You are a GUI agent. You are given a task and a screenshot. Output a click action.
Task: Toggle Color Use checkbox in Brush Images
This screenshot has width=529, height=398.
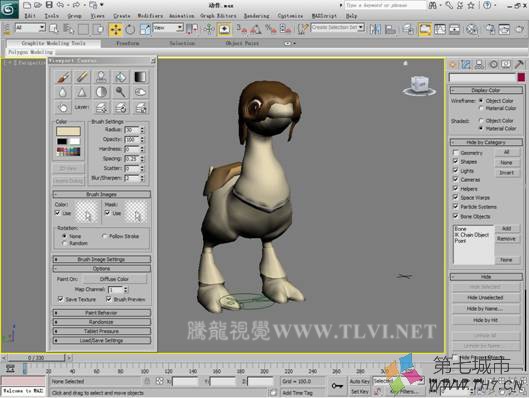tap(58, 213)
